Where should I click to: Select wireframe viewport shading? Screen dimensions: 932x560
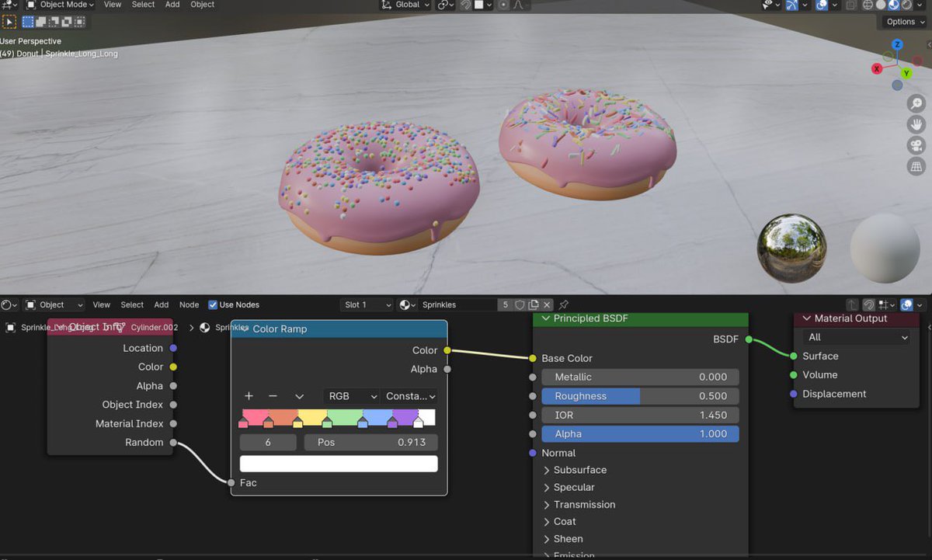868,5
